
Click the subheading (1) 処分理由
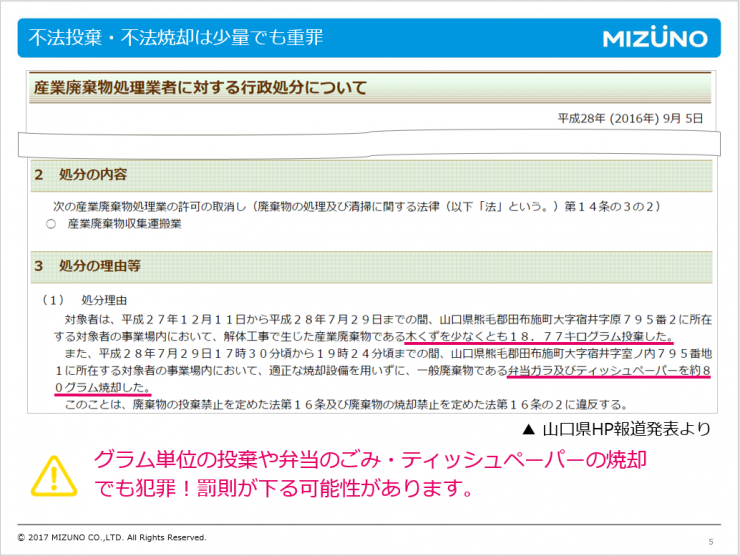pos(84,300)
